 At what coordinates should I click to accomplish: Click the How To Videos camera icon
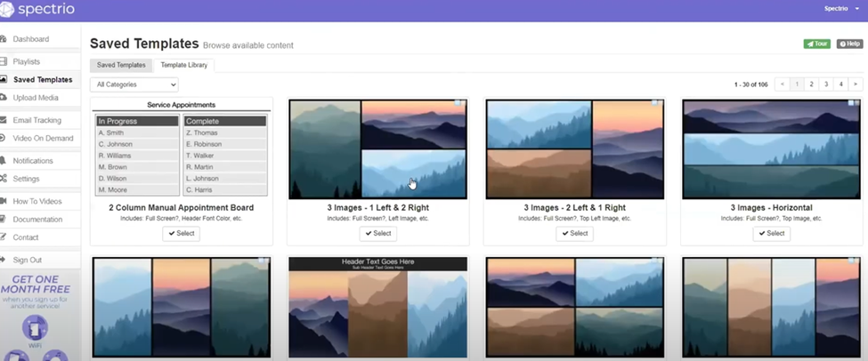click(x=4, y=201)
